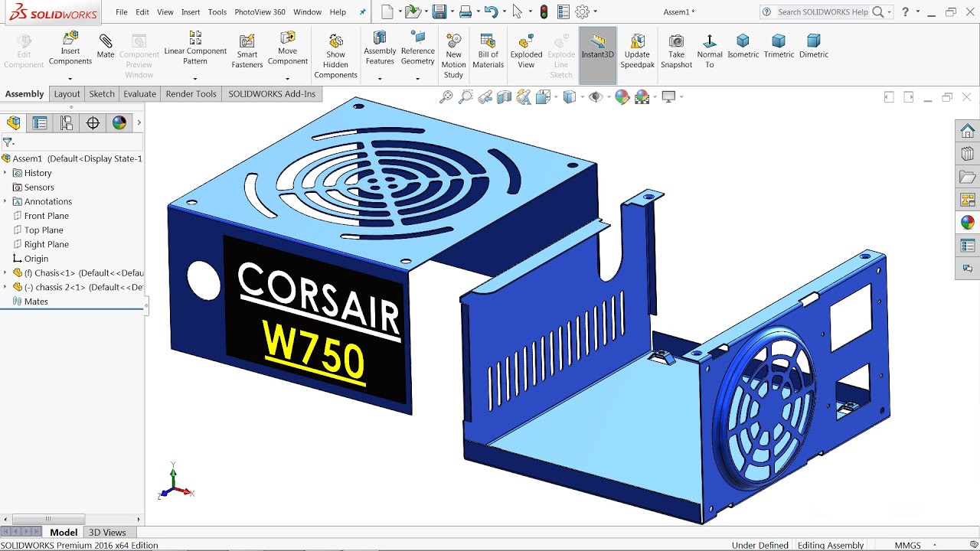Open the Save dropdown arrow
980x551 pixels.
[x=452, y=11]
